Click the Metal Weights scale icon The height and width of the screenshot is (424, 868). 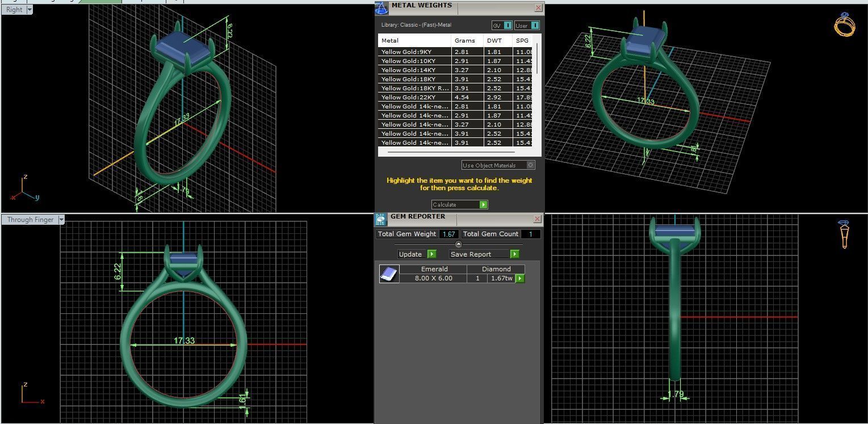coord(381,8)
